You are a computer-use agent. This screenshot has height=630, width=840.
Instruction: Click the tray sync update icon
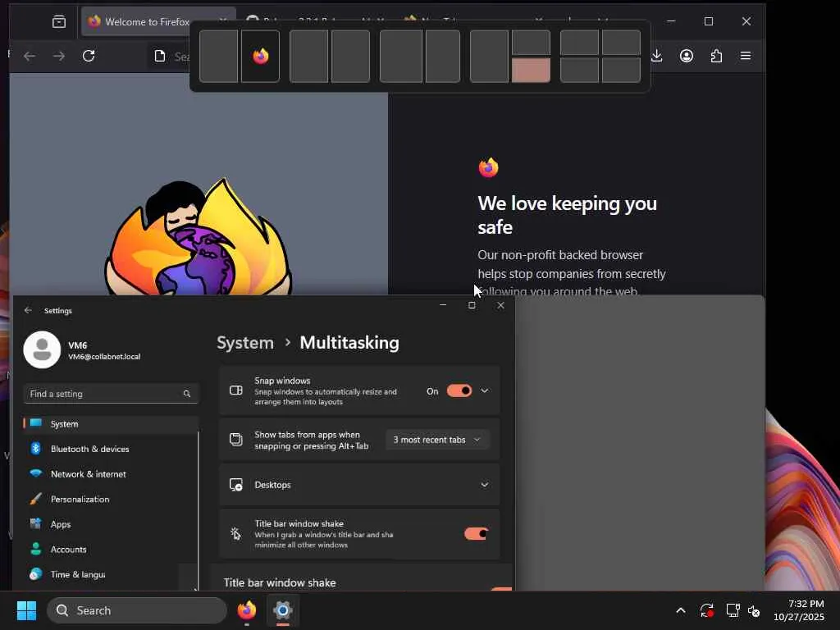pos(706,610)
